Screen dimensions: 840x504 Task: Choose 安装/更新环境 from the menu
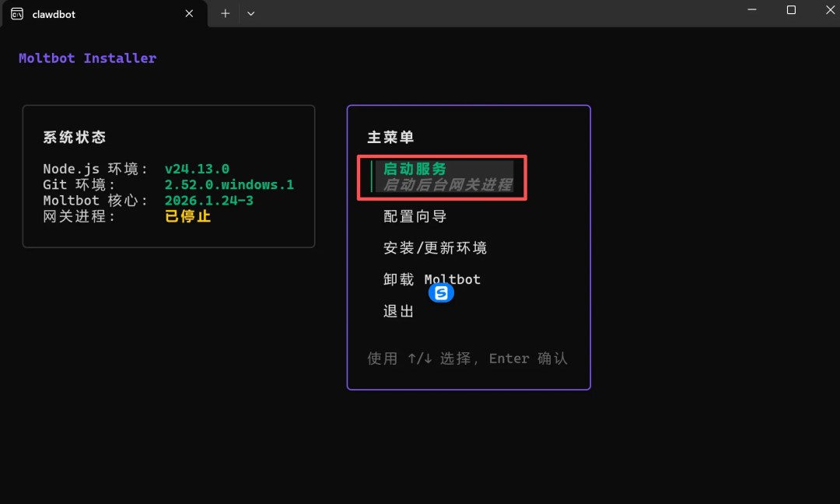pyautogui.click(x=435, y=248)
